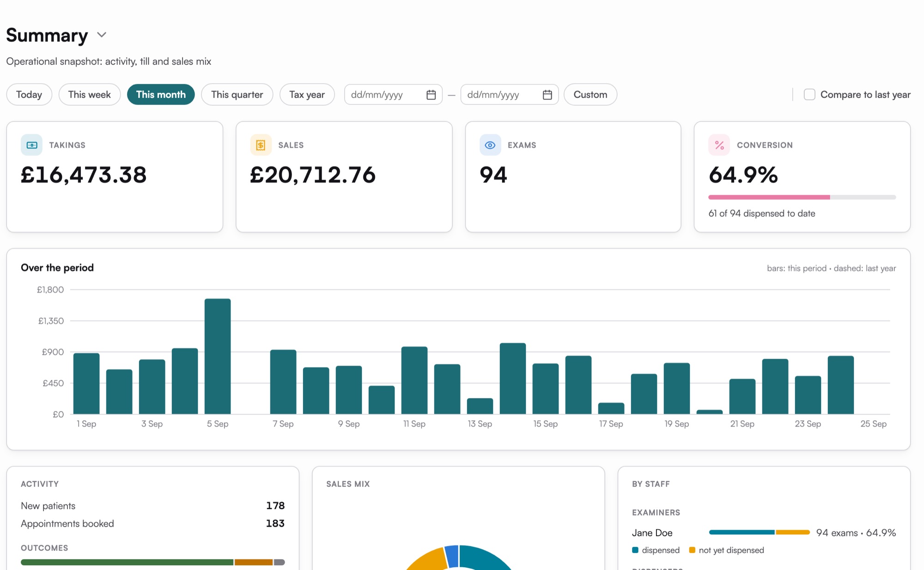Click the New patients row

(152, 506)
